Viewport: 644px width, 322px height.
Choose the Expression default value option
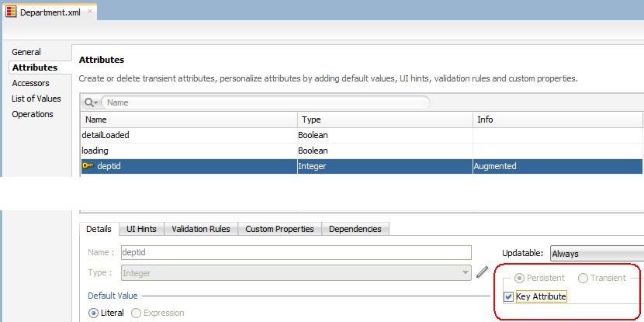(136, 313)
